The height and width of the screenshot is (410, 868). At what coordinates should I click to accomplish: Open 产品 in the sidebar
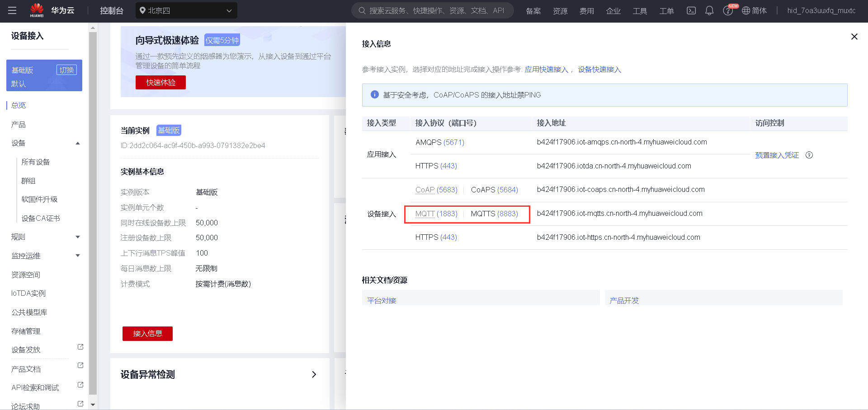(x=19, y=125)
